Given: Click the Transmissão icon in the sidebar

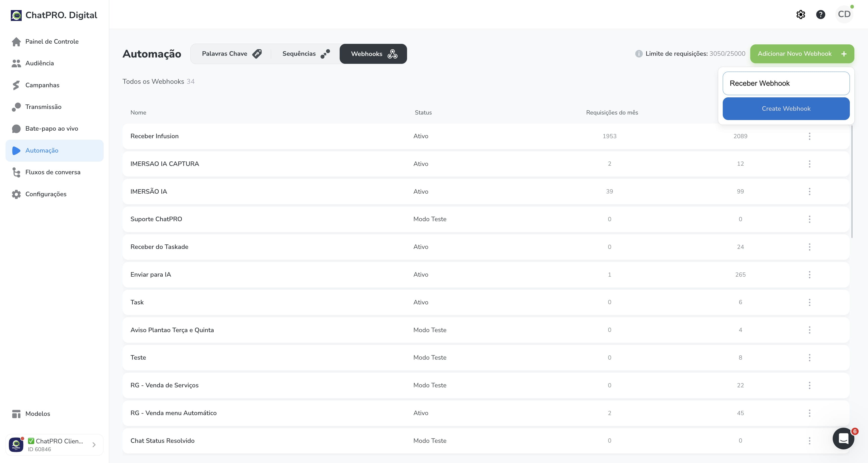Looking at the screenshot, I should coord(16,107).
